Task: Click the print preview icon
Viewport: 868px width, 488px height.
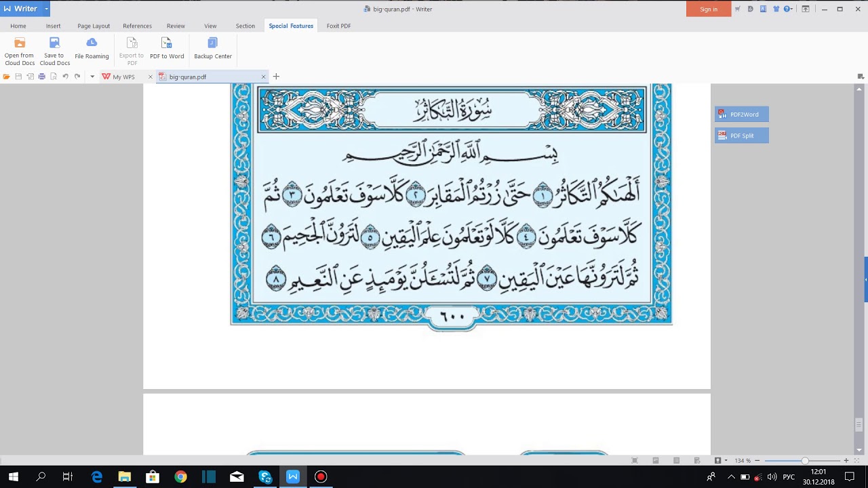Action: coord(54,77)
